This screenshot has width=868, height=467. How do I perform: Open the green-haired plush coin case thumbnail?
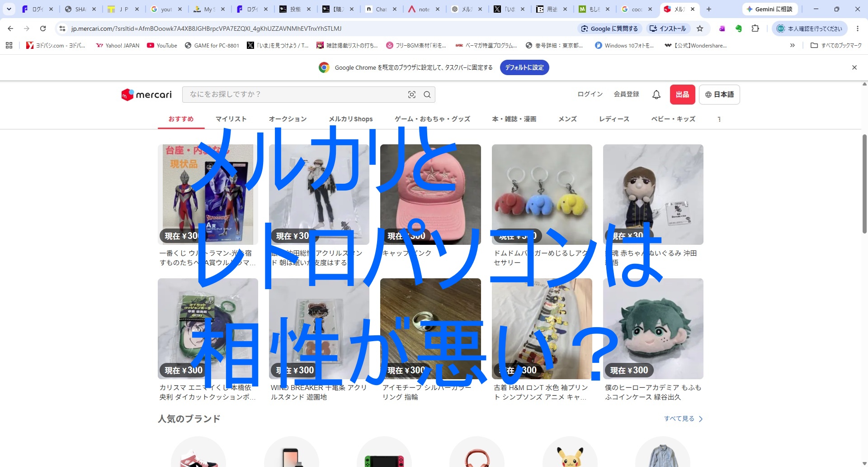click(653, 329)
